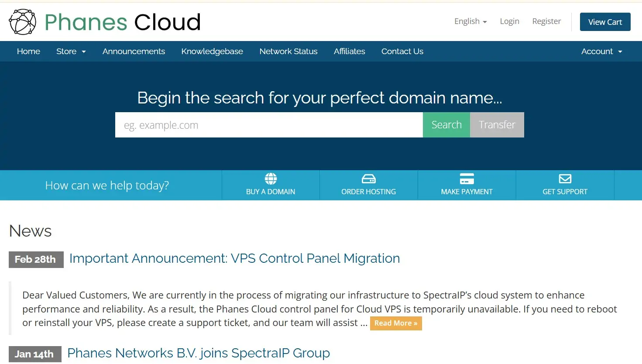Click the Get Support envelope icon

coord(565,179)
